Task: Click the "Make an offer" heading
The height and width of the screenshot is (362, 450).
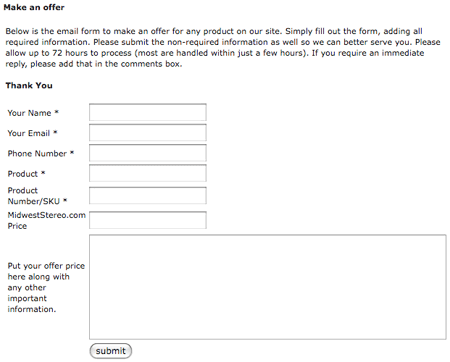Action: click(34, 7)
